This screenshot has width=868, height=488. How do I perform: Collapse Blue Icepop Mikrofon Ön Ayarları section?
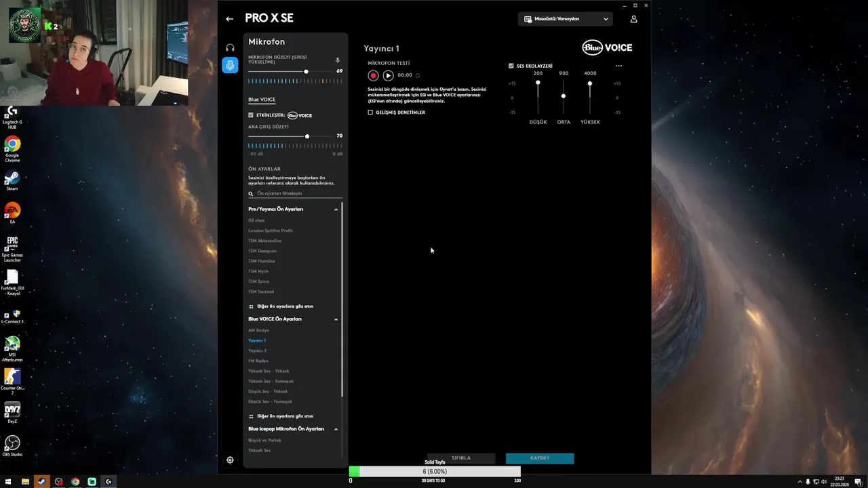pyautogui.click(x=336, y=429)
